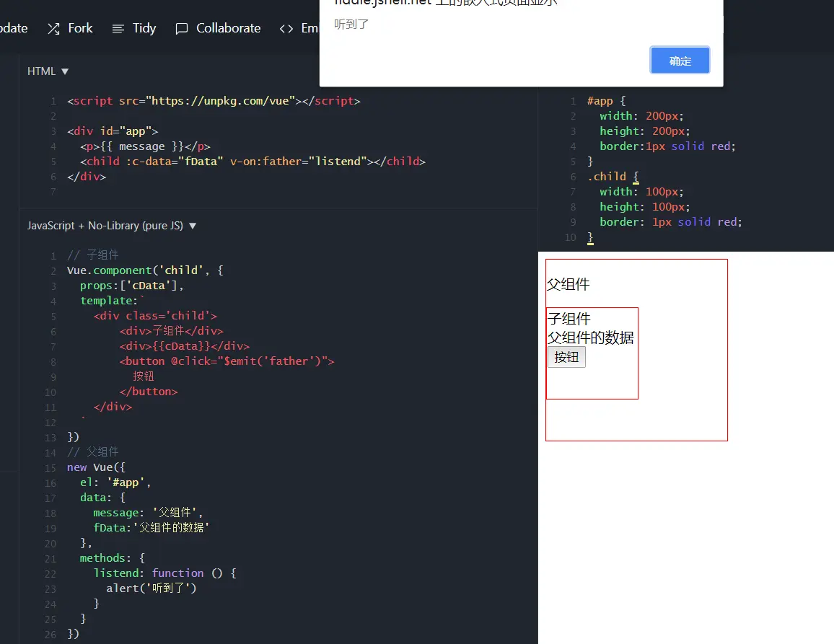Viewport: 834px width, 644px height.
Task: Click the $emit('father') button line in JavaScript
Action: (x=227, y=361)
